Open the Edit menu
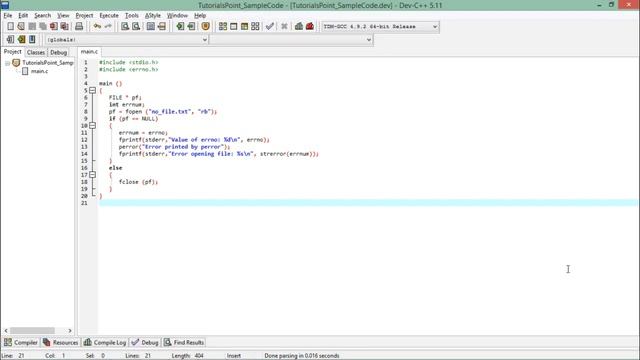 23,16
